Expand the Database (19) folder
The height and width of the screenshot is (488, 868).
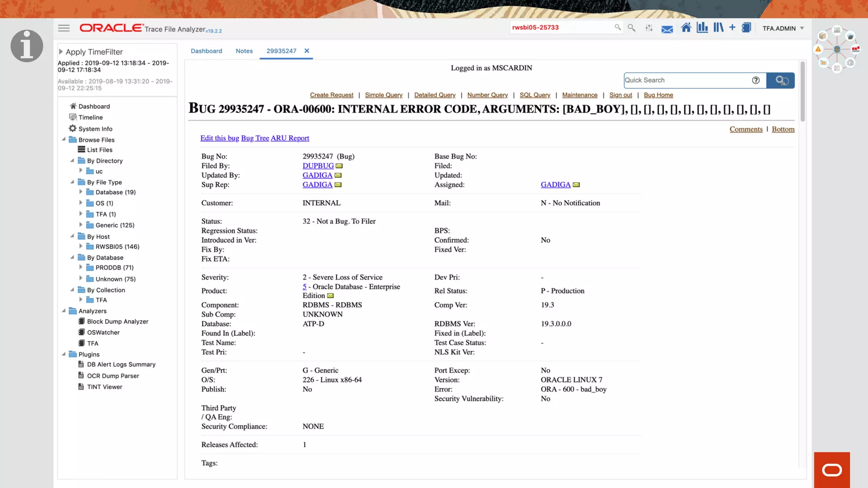click(81, 192)
